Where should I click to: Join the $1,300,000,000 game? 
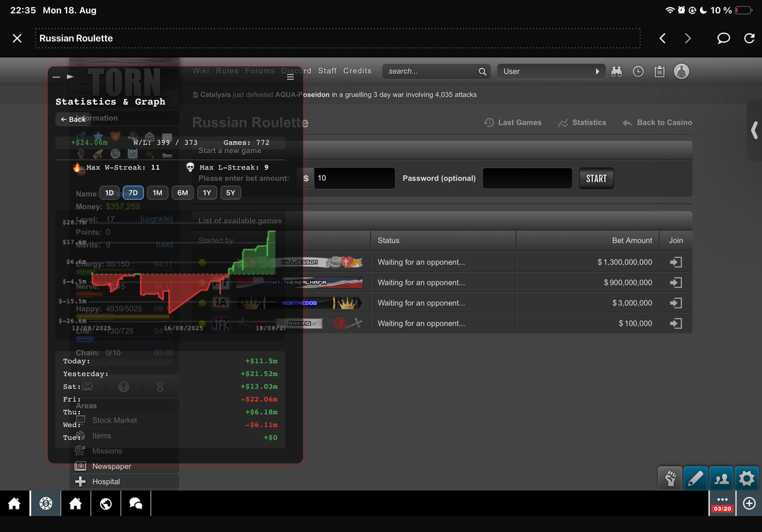[676, 262]
